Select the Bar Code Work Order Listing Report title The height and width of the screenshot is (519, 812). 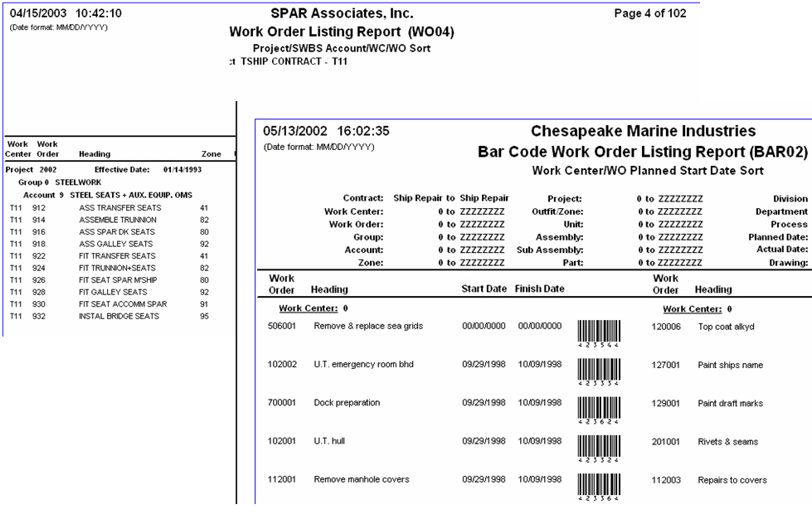(642, 153)
